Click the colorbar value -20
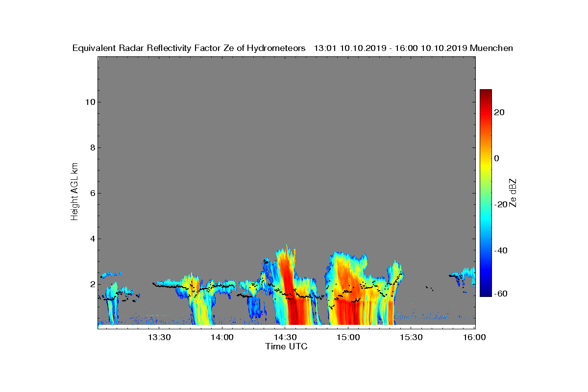588x392 pixels. pyautogui.click(x=500, y=204)
